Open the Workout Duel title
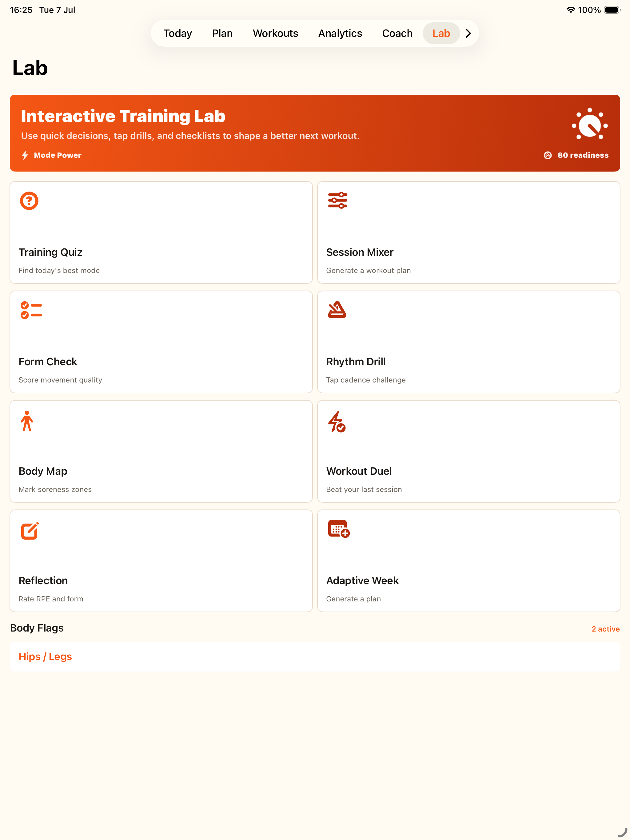The width and height of the screenshot is (630, 840). [x=359, y=471]
